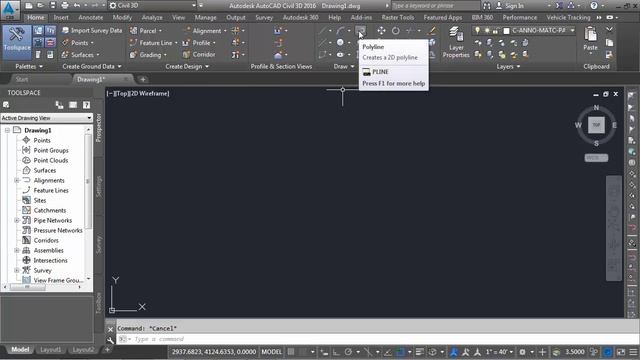
Task: Click the Corridor button
Action: (x=199, y=54)
